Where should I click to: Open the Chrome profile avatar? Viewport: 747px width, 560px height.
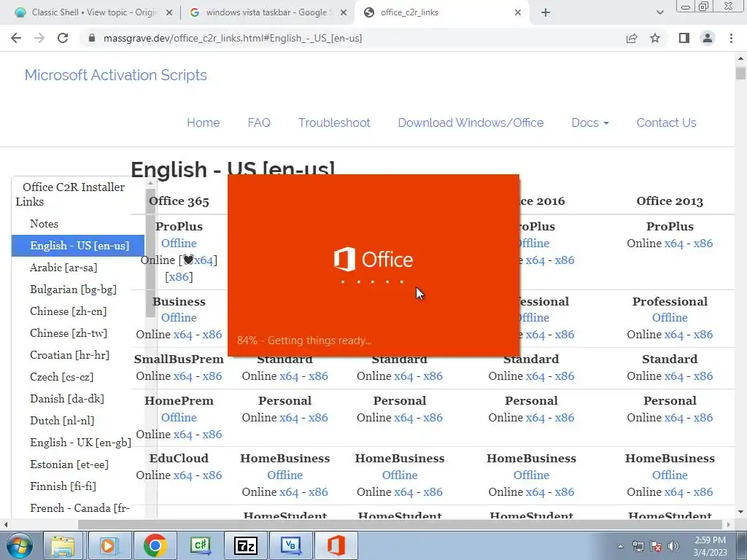click(708, 38)
